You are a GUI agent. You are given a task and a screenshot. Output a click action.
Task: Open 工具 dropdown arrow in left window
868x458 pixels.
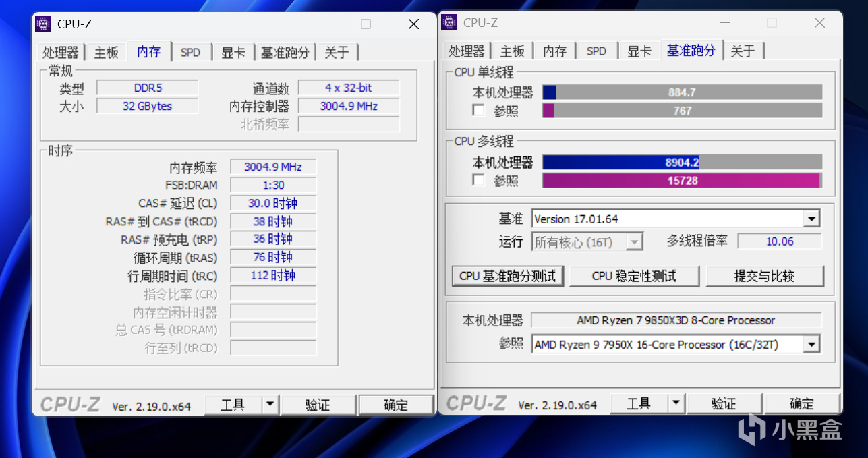(x=270, y=405)
